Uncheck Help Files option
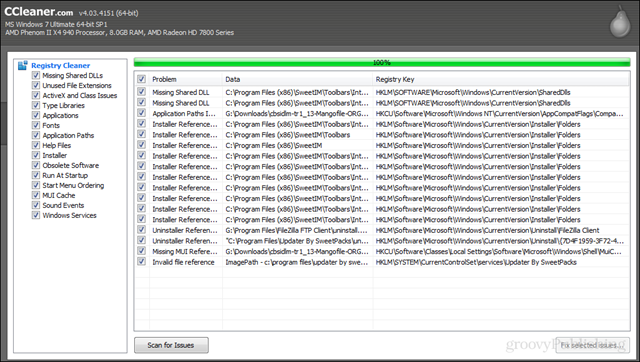 point(36,145)
